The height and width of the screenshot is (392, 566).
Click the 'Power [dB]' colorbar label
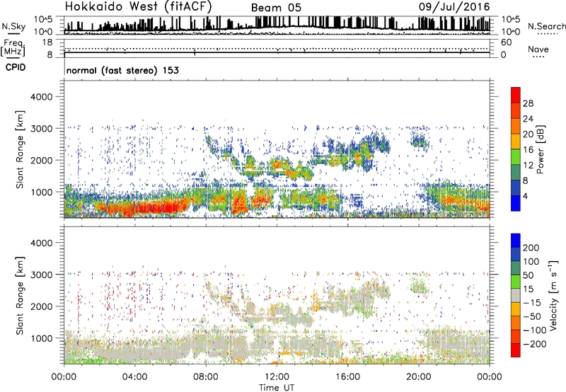[x=540, y=149]
